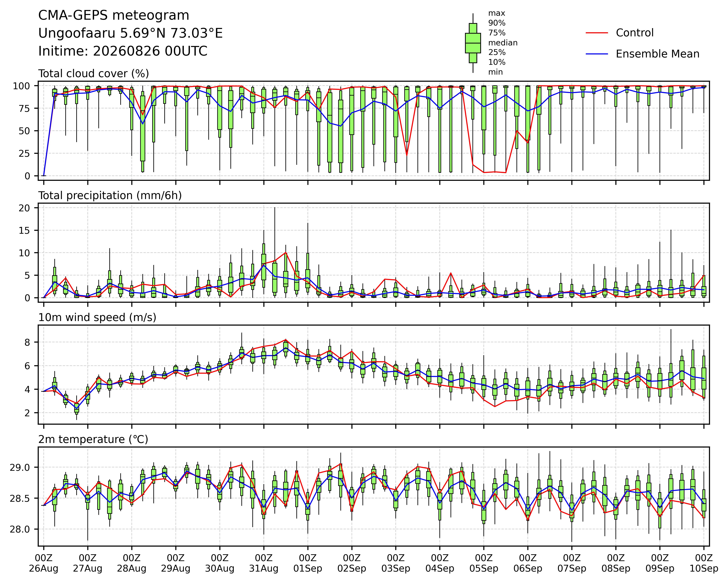Click the Total cloud cover panel title
This screenshot has width=728, height=583.
[x=94, y=74]
